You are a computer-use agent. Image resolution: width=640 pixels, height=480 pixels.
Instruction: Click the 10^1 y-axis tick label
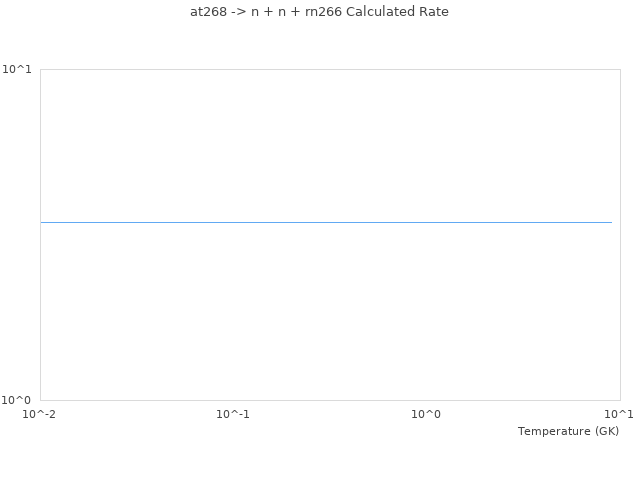[19, 69]
